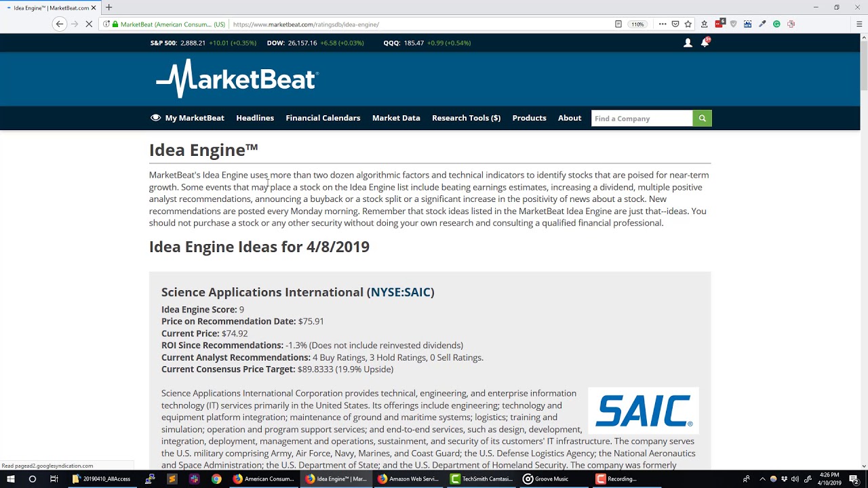Click the browser back arrow
The image size is (868, 488).
click(x=60, y=24)
